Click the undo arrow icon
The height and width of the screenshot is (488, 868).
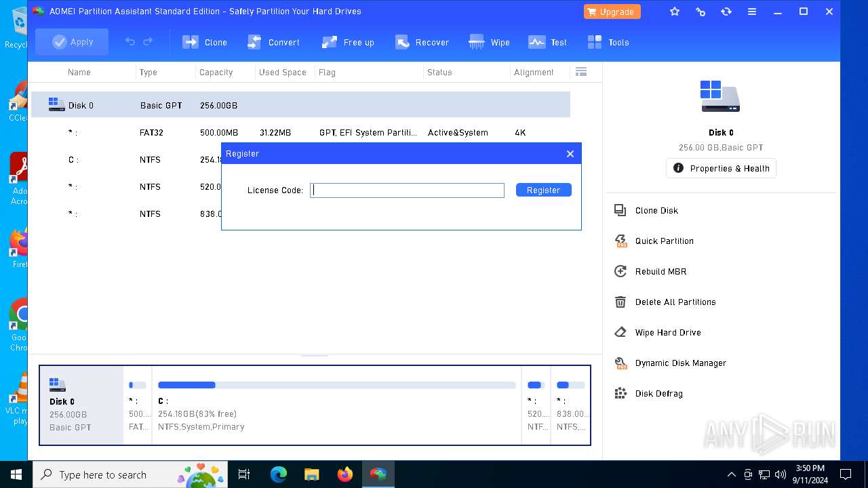(x=130, y=42)
